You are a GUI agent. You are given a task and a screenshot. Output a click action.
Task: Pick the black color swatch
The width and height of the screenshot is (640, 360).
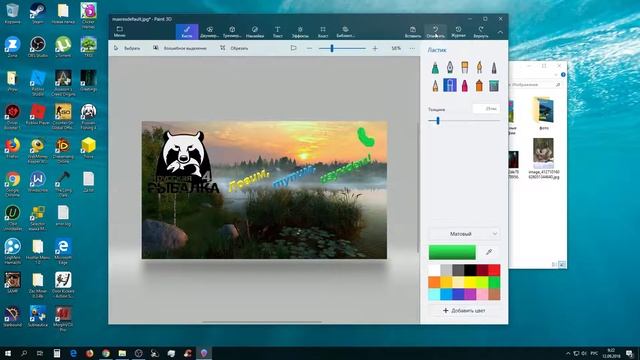(x=470, y=270)
